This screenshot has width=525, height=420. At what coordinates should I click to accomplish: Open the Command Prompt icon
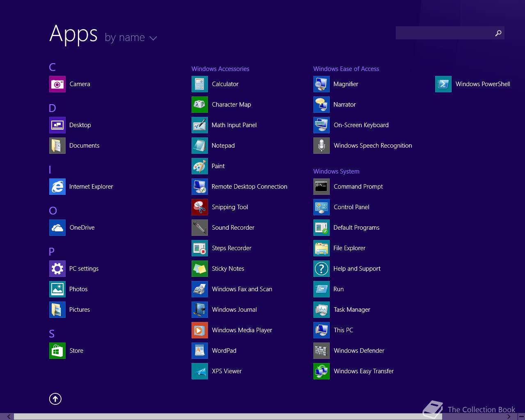pos(322,187)
